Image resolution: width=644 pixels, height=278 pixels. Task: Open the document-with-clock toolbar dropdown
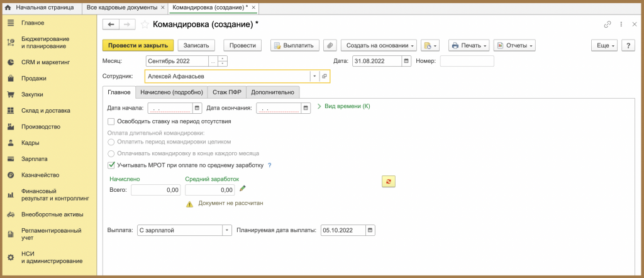[430, 45]
